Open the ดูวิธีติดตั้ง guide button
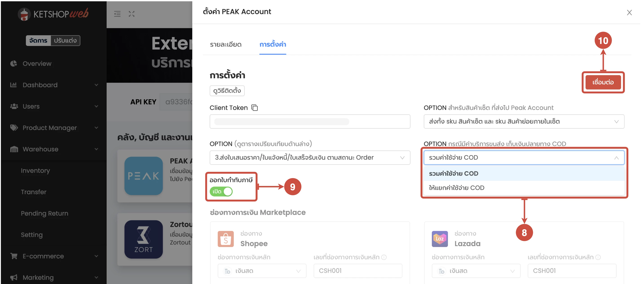The width and height of the screenshot is (644, 284). pos(227,91)
